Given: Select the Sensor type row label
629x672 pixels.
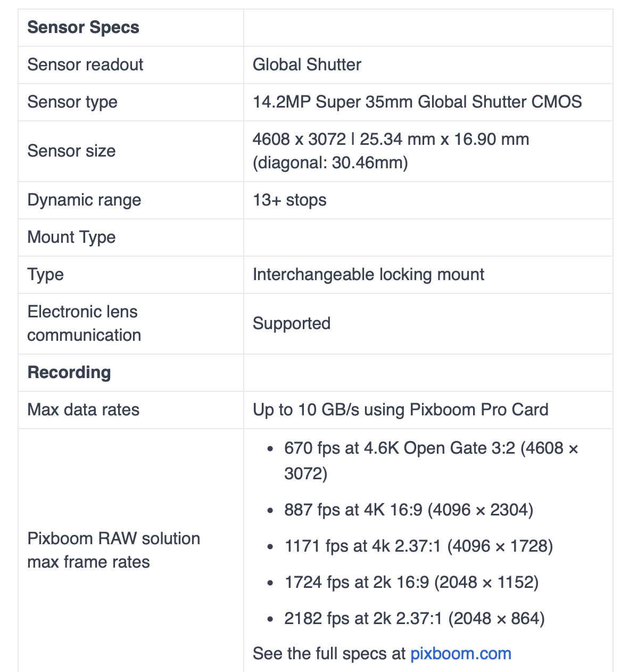Looking at the screenshot, I should [72, 102].
